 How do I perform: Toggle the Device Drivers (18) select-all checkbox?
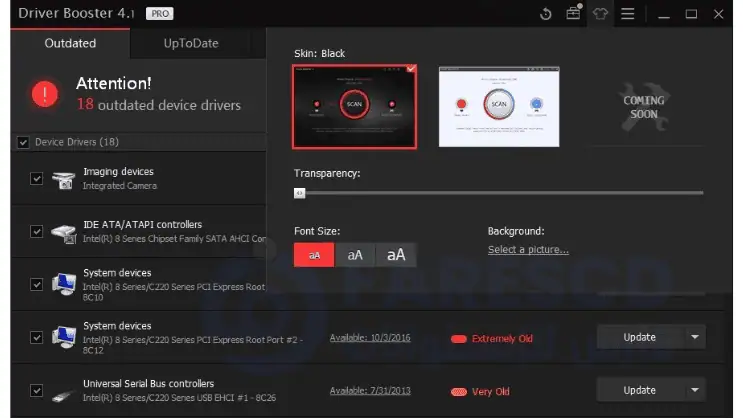(23, 142)
